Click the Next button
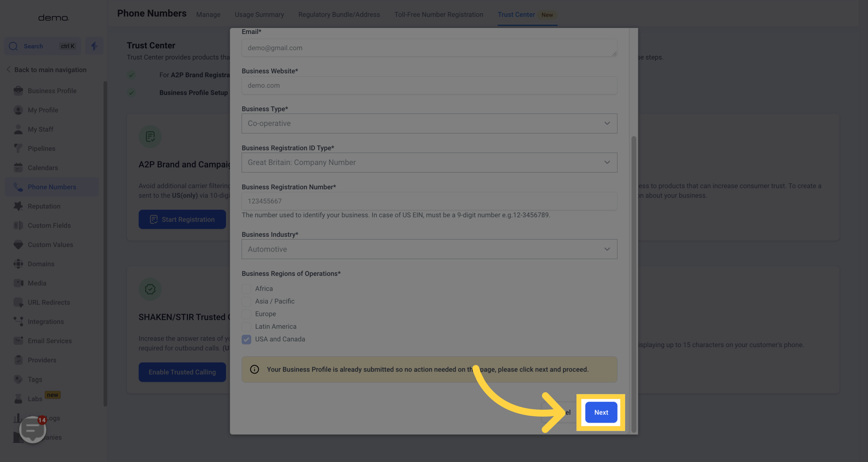Viewport: 868px width, 462px height. pyautogui.click(x=601, y=412)
